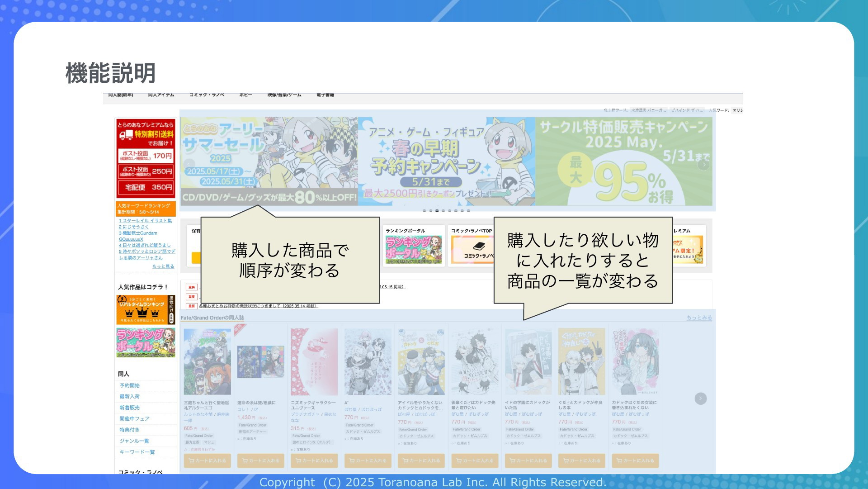The image size is (868, 489).
Task: Open keyword link 機動戦士Gundam GQuuuuuuX
Action: (138, 236)
